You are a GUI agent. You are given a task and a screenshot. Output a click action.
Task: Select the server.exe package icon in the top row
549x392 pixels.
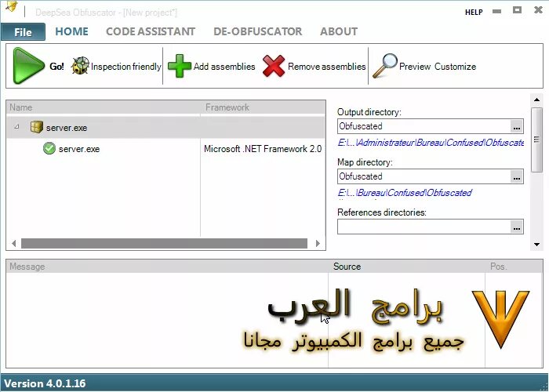[36, 127]
